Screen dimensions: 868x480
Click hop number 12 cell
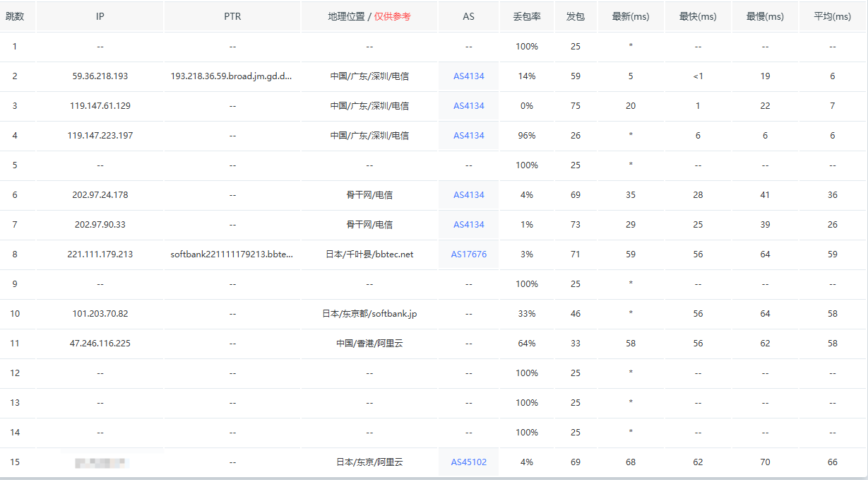[15, 373]
